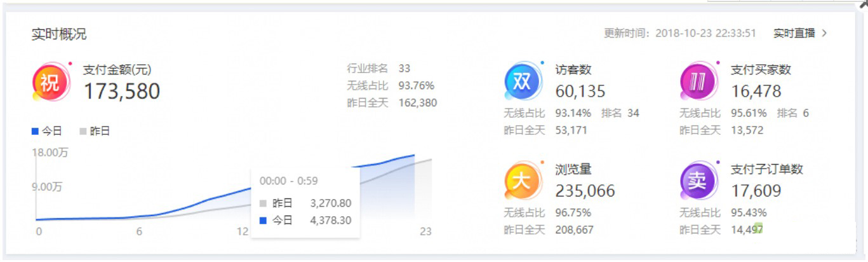Click the 18.00万 y-axis label
This screenshot has height=262, width=868.
coord(50,153)
